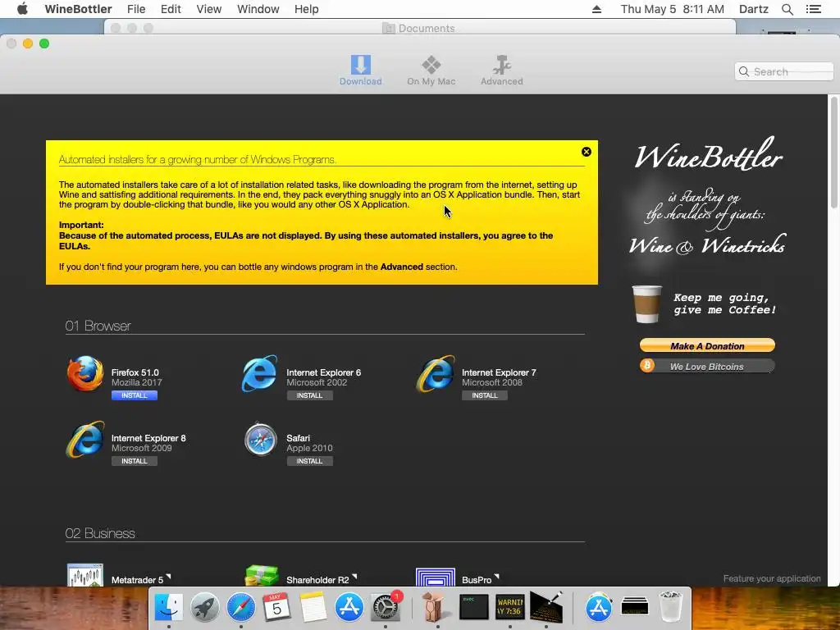
Task: Open Spotlight search magnifier icon
Action: (x=787, y=9)
